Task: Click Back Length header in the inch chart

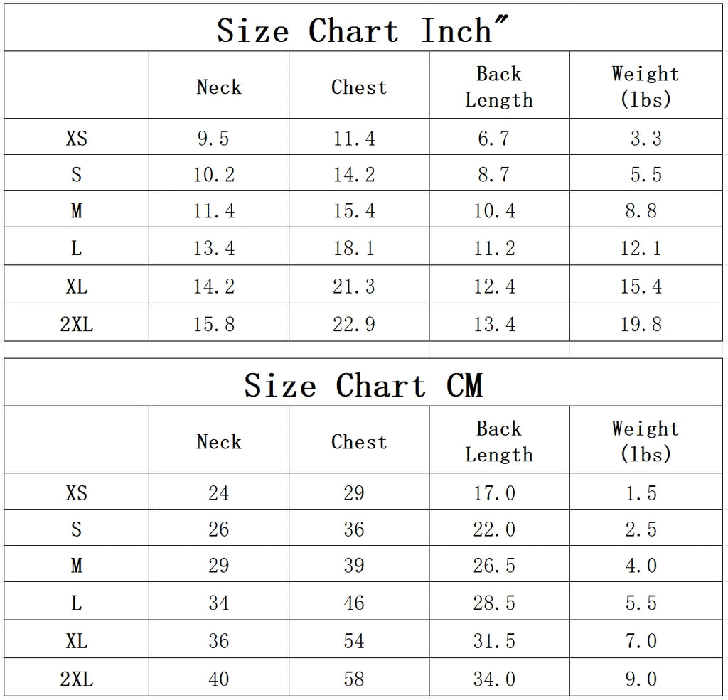Action: pos(499,87)
